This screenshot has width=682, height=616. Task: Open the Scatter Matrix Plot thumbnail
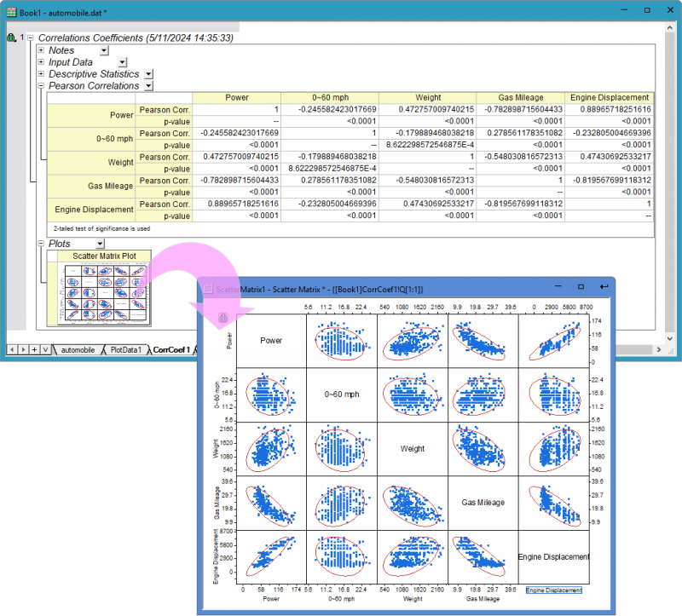tap(104, 294)
